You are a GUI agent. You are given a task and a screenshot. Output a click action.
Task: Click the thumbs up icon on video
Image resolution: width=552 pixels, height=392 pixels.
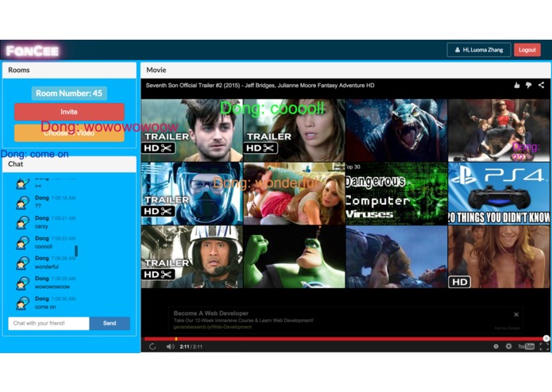[x=517, y=85]
